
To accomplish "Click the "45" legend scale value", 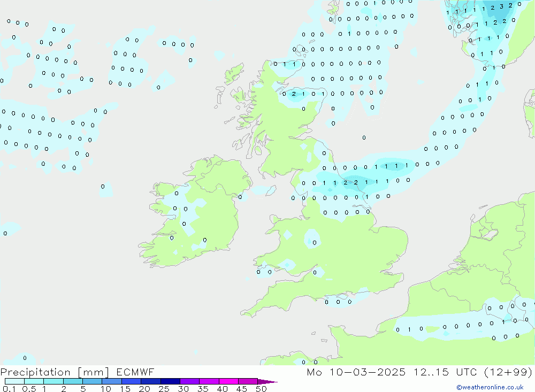I will pos(242,389).
